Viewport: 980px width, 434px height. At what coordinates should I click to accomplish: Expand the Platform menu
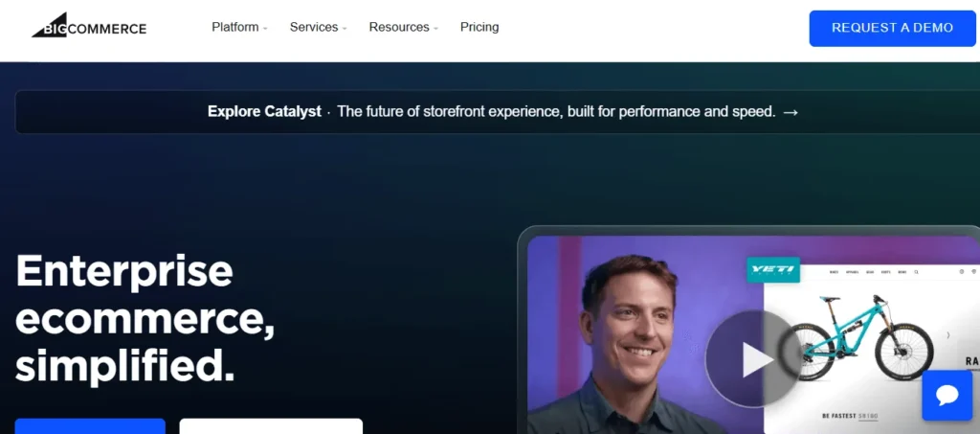click(239, 28)
